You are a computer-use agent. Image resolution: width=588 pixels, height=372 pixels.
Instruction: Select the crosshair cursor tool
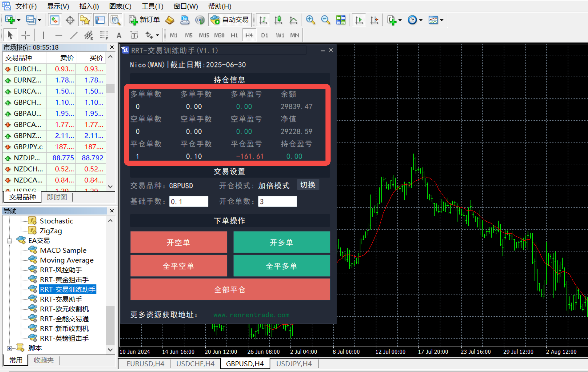[x=25, y=35]
